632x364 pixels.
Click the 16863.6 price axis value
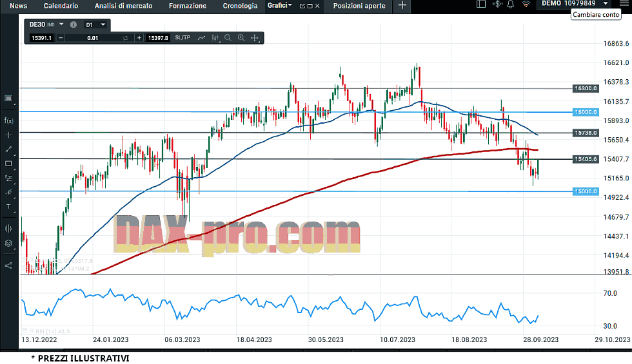pyautogui.click(x=616, y=44)
